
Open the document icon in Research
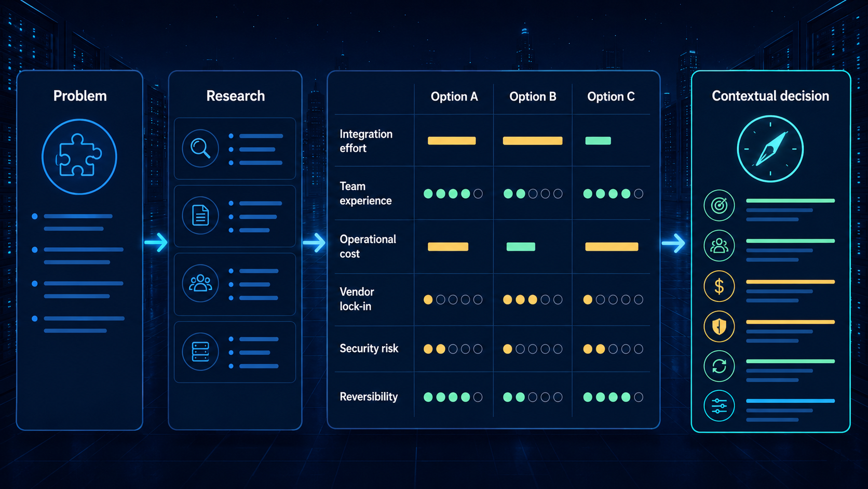pyautogui.click(x=200, y=215)
